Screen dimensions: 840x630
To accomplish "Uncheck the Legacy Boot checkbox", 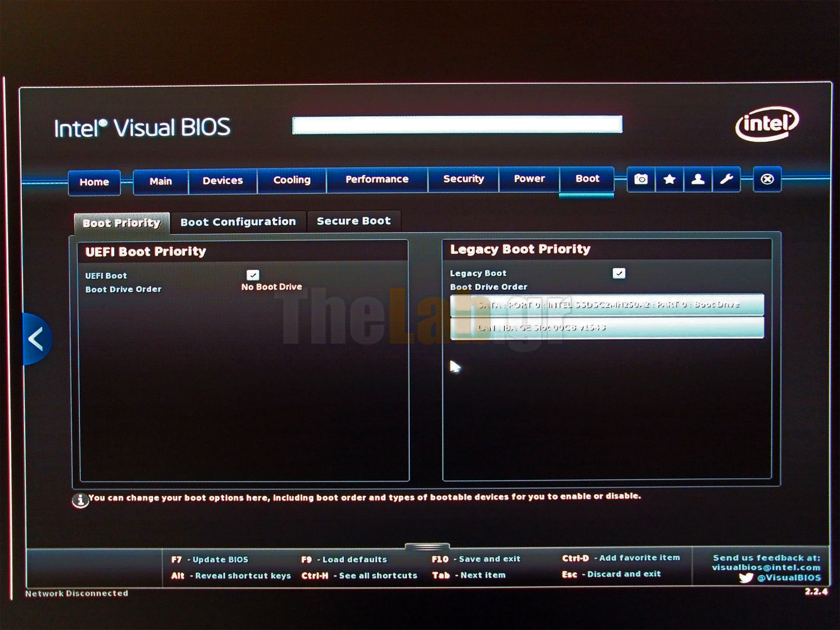I will point(619,273).
